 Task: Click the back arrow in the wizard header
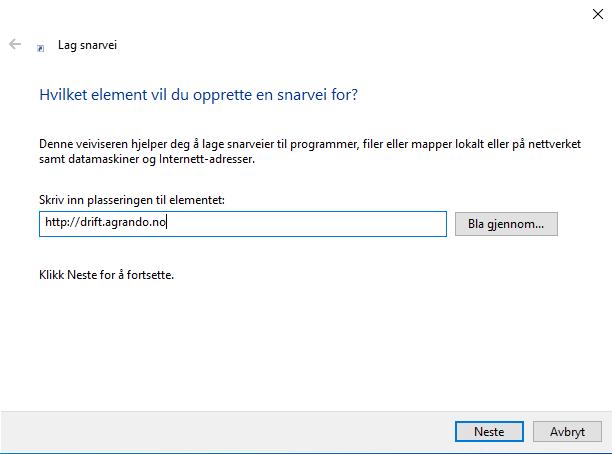[15, 45]
